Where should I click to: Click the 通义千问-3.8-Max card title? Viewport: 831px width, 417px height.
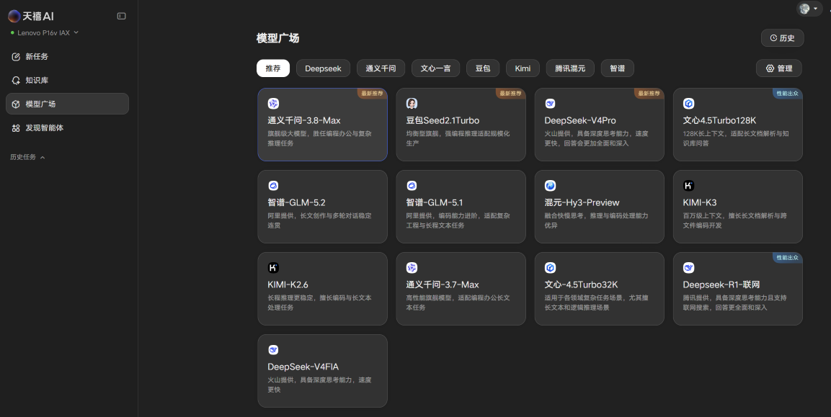click(304, 121)
